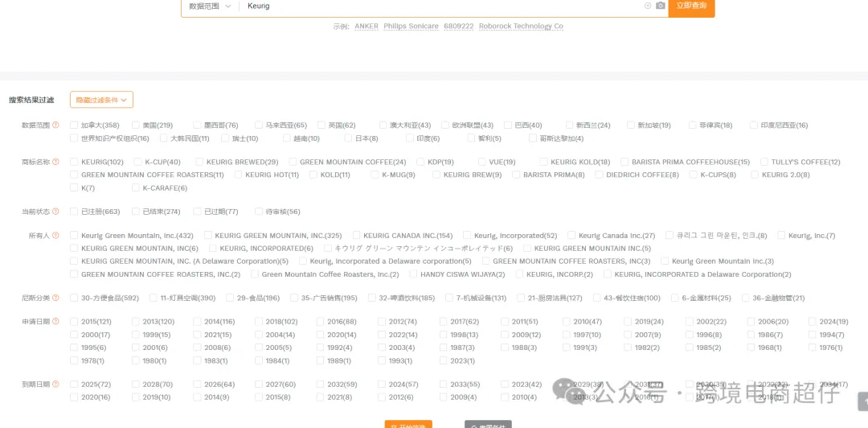Tick the 欧洲联盟(43) checkbox
Screen dimensions: 868x428
(x=445, y=126)
